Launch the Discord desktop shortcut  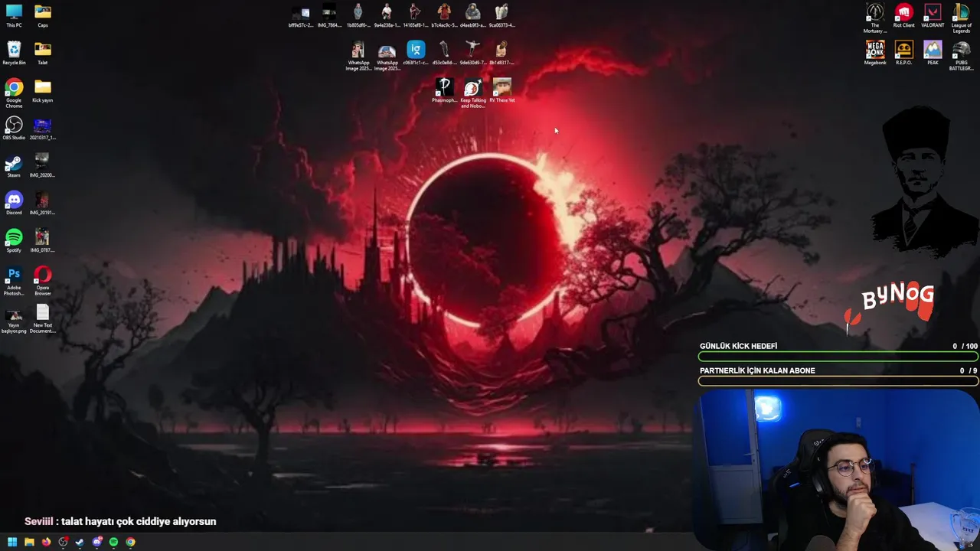click(14, 204)
